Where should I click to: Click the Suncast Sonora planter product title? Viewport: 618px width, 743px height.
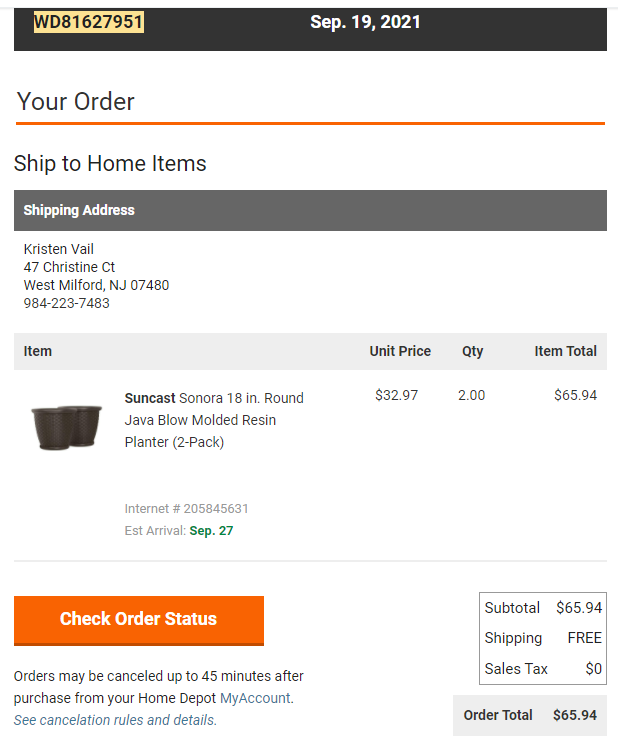tap(214, 420)
